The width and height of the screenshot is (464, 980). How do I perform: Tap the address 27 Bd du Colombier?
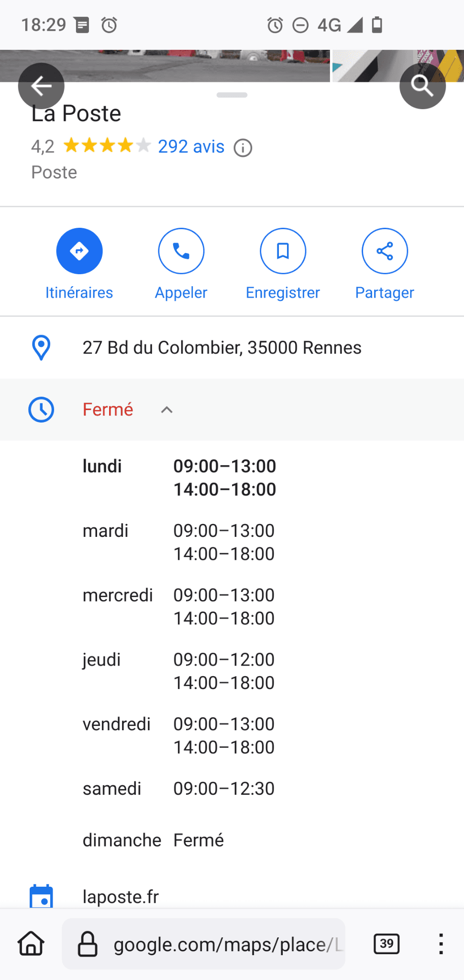point(221,348)
